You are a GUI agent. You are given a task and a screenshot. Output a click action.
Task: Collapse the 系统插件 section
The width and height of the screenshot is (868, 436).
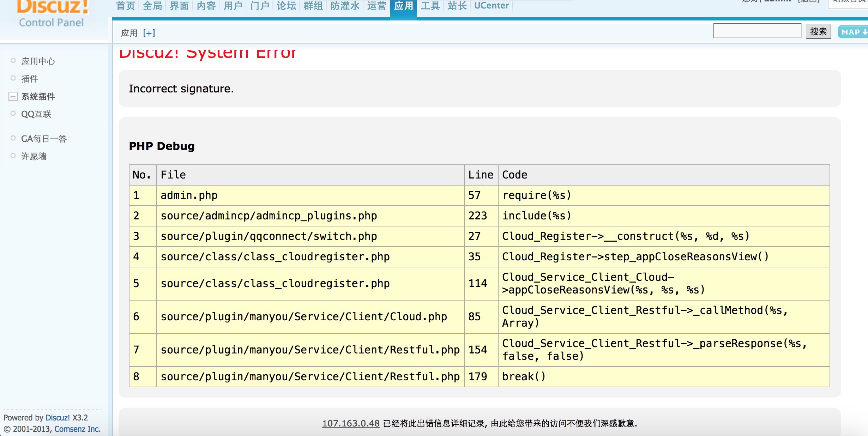pos(13,96)
